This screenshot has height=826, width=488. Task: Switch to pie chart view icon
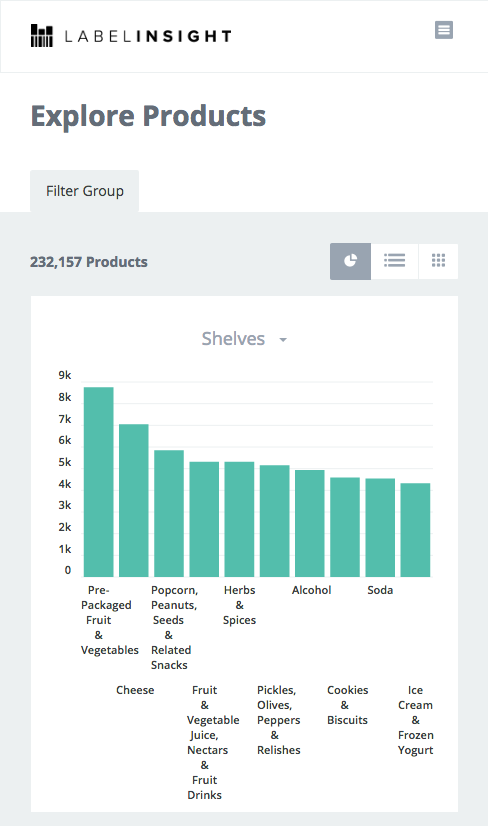(350, 261)
